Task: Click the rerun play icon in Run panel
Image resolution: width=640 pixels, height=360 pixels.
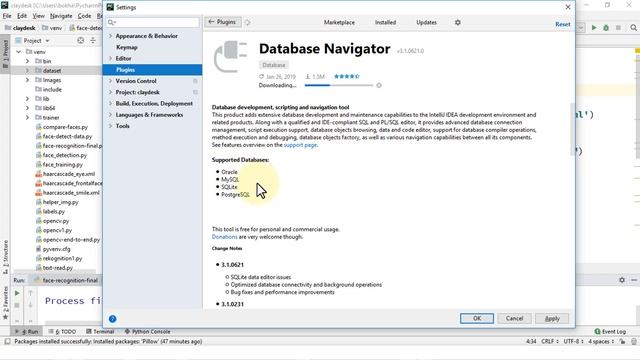Action: 17,293
